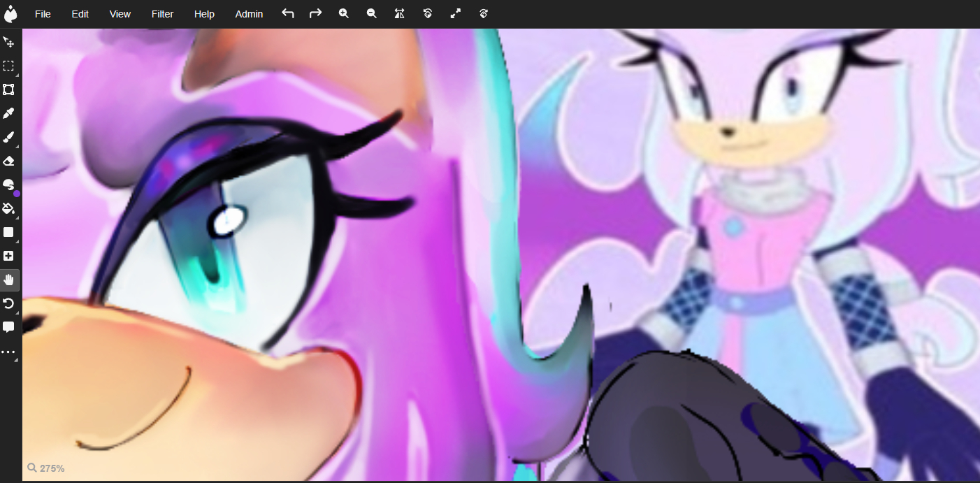
Task: Choose the Brush tool
Action: [8, 137]
